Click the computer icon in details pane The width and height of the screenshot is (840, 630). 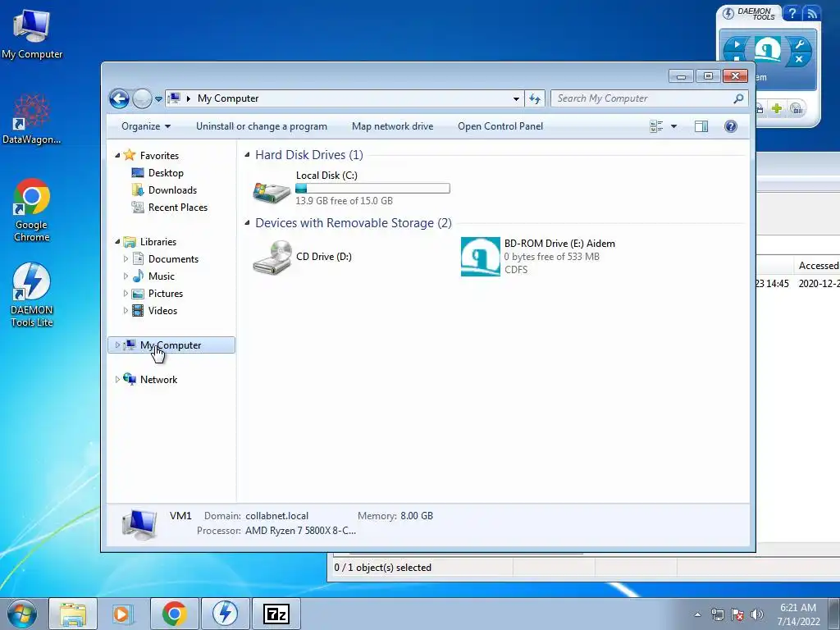[139, 524]
